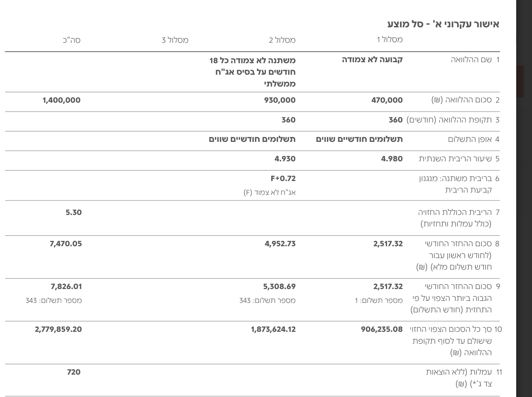
Task: Click the row label 'שיעור הריבית השנתית'
Action: (455, 159)
